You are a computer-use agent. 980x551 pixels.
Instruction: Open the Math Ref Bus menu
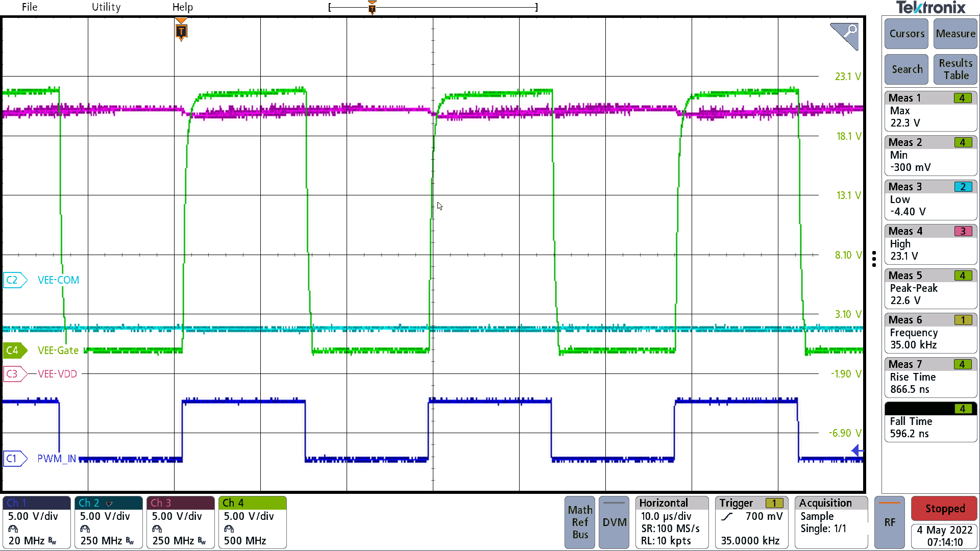click(579, 522)
